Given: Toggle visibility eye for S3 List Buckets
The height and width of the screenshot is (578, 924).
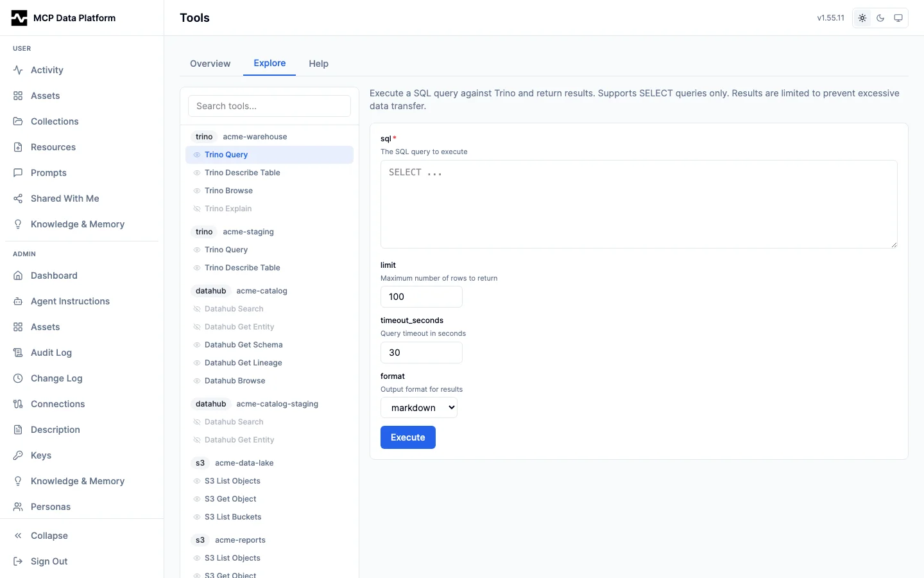Looking at the screenshot, I should point(197,517).
